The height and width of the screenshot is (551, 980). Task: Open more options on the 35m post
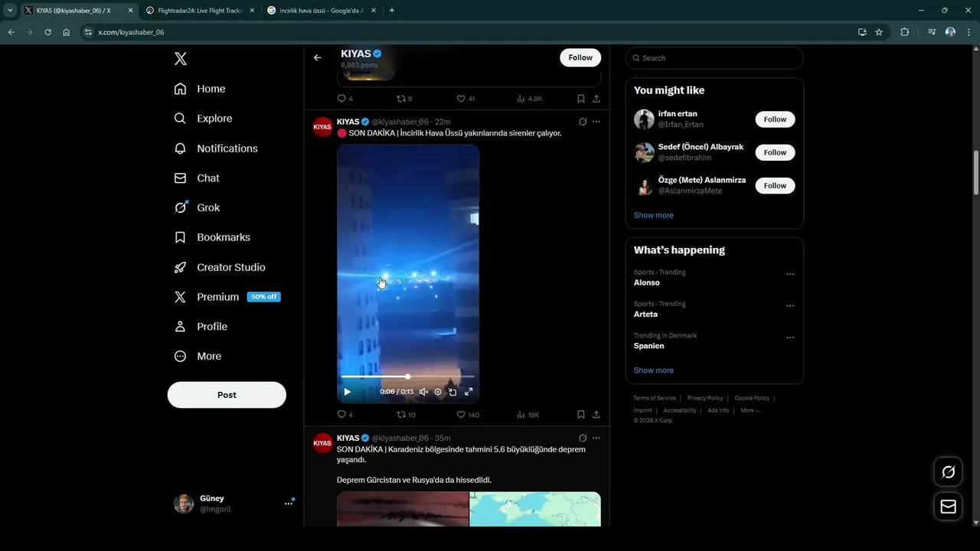[596, 438]
